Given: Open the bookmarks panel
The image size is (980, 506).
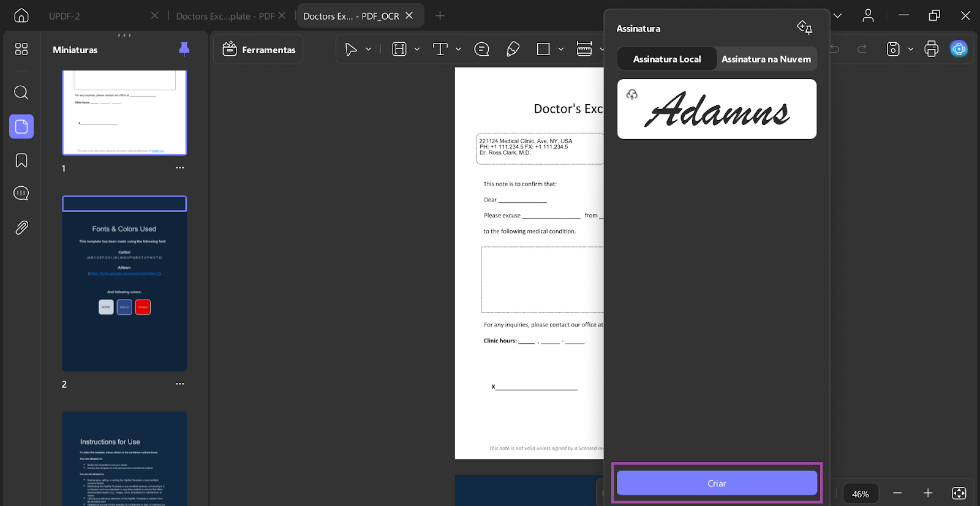Looking at the screenshot, I should click(x=21, y=160).
